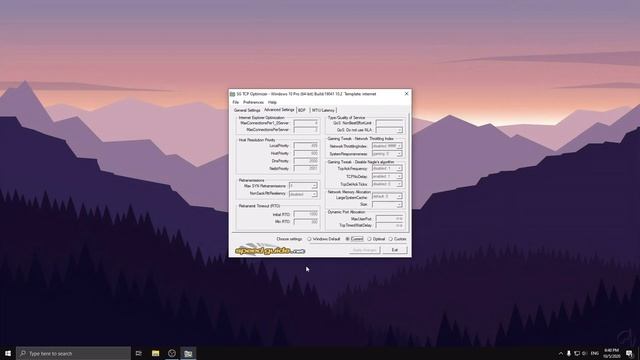This screenshot has height=360, width=640.
Task: Click the NetbtPriority input field
Action: tap(306, 168)
